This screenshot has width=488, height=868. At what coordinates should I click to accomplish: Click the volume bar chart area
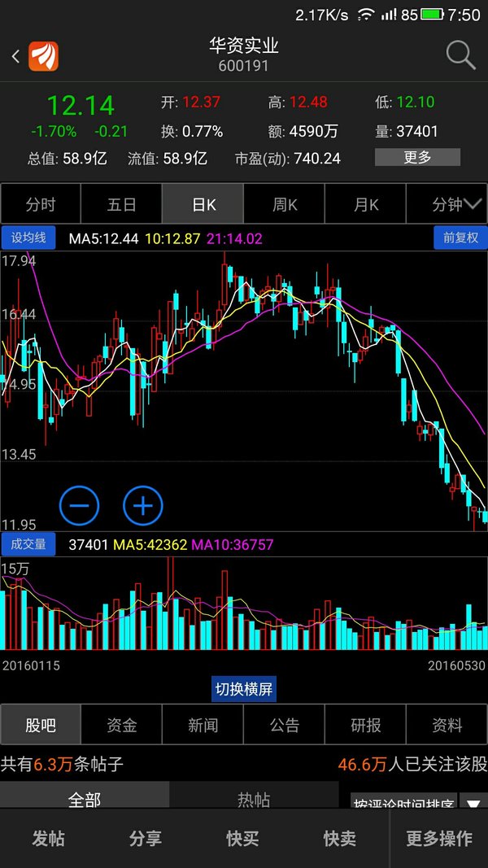[x=244, y=604]
